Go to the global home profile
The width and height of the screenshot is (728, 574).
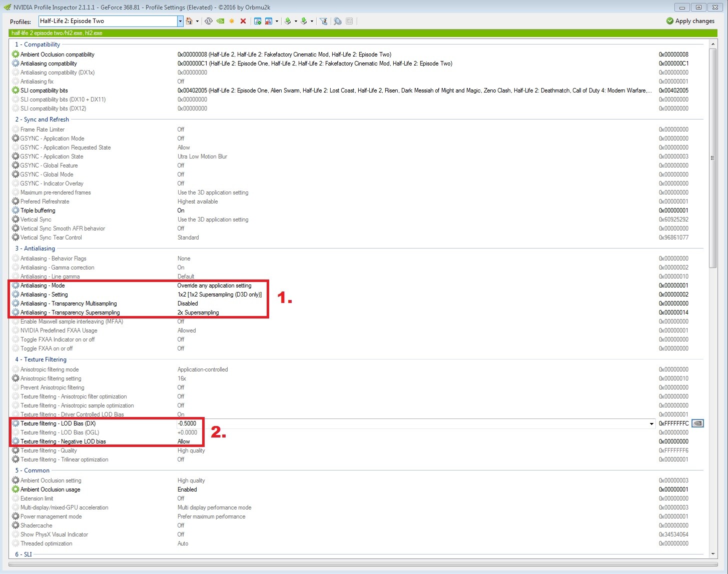point(189,21)
